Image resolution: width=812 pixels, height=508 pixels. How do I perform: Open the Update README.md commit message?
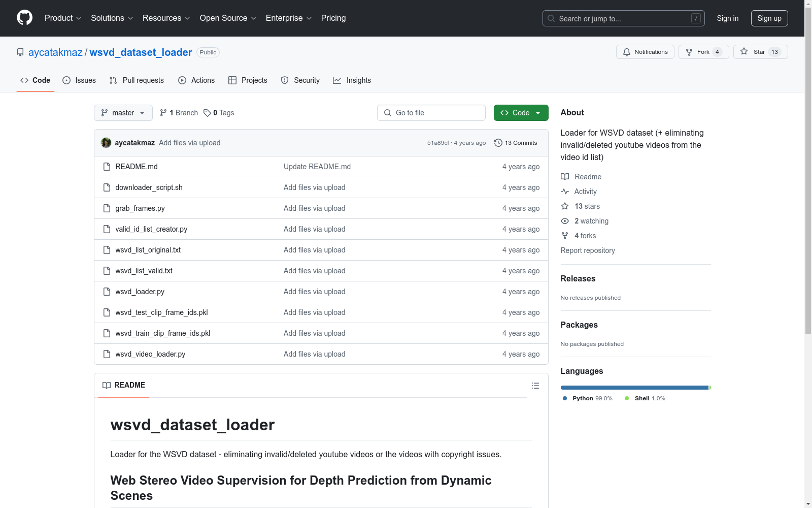317,167
